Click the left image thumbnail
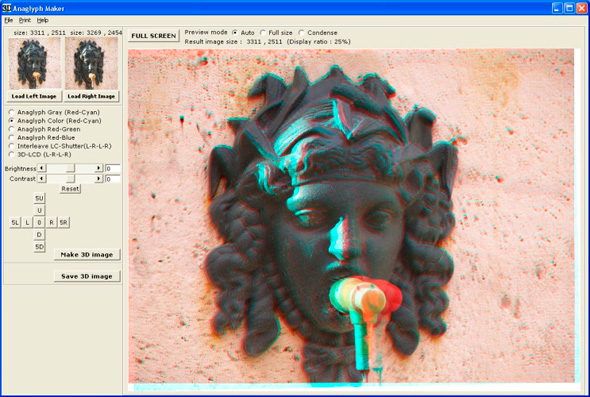Viewport: 590px width, 397px height. (34, 63)
